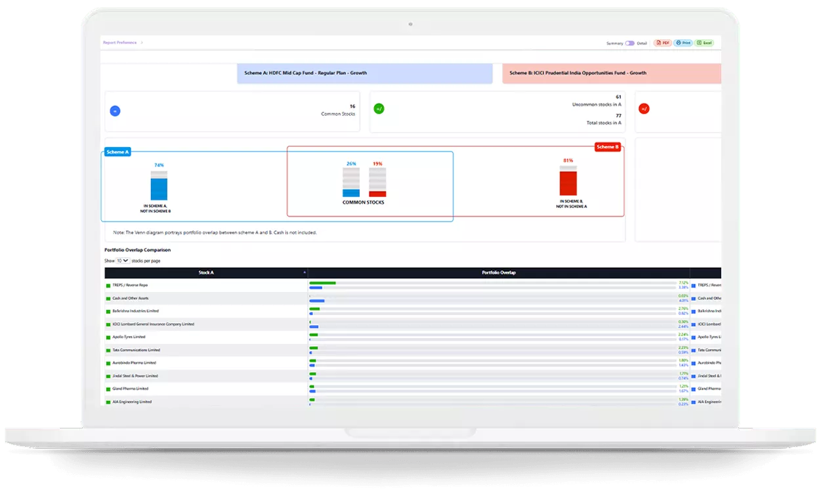
Task: Click the 74% blue bar in Scheme A
Action: point(159,188)
